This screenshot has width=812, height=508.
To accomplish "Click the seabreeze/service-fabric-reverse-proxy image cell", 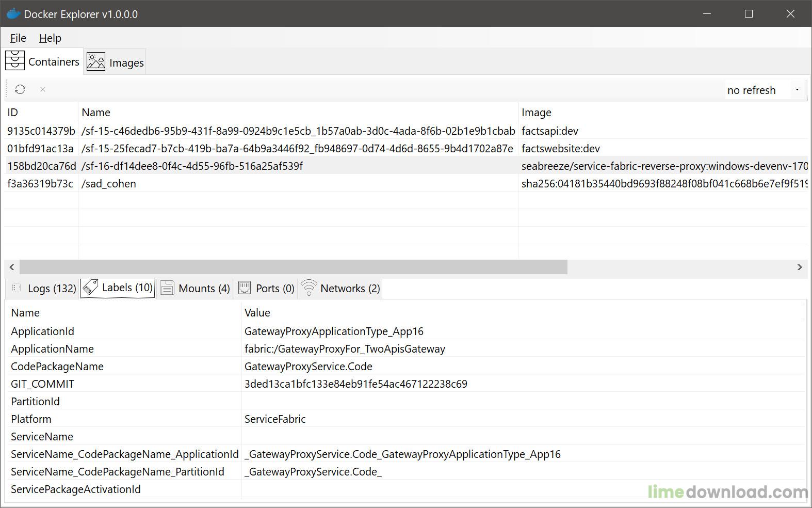I will 664,166.
